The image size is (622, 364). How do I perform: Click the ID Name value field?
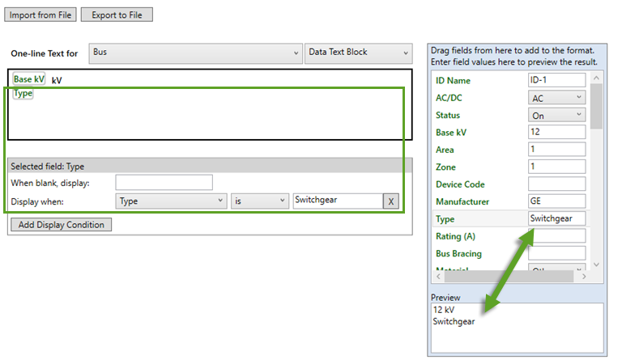pos(556,80)
